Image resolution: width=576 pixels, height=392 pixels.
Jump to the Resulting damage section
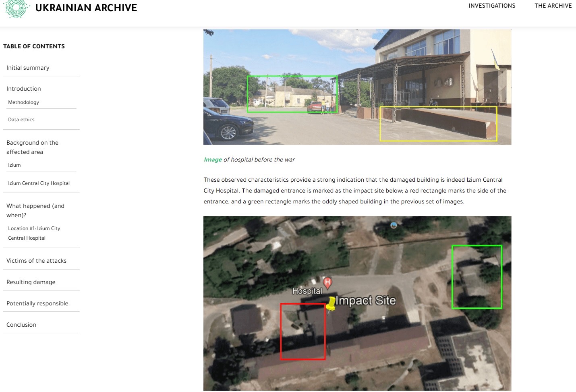(31, 282)
